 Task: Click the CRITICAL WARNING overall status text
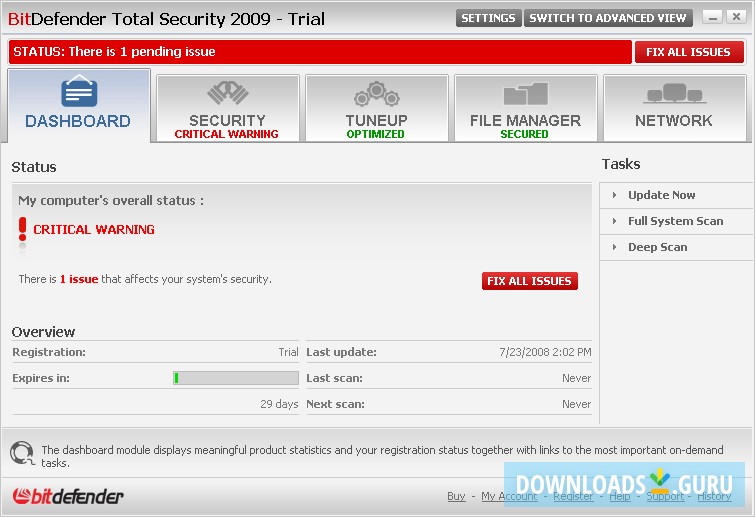tap(94, 230)
